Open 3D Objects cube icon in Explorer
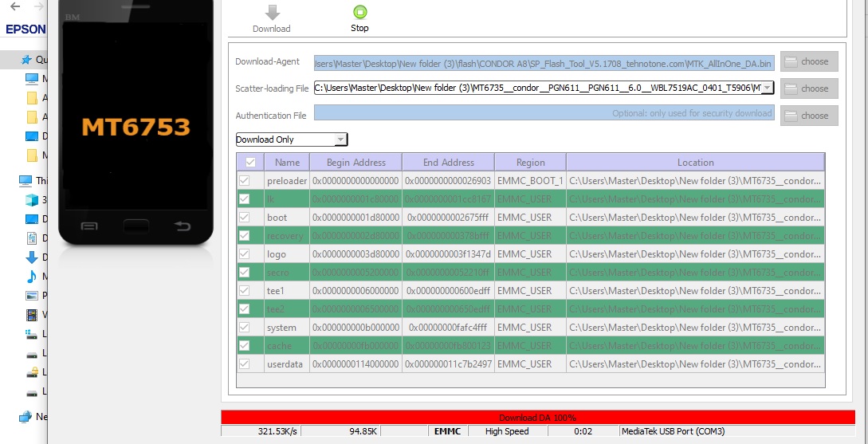Screen dimensions: 868x444 click(32, 200)
